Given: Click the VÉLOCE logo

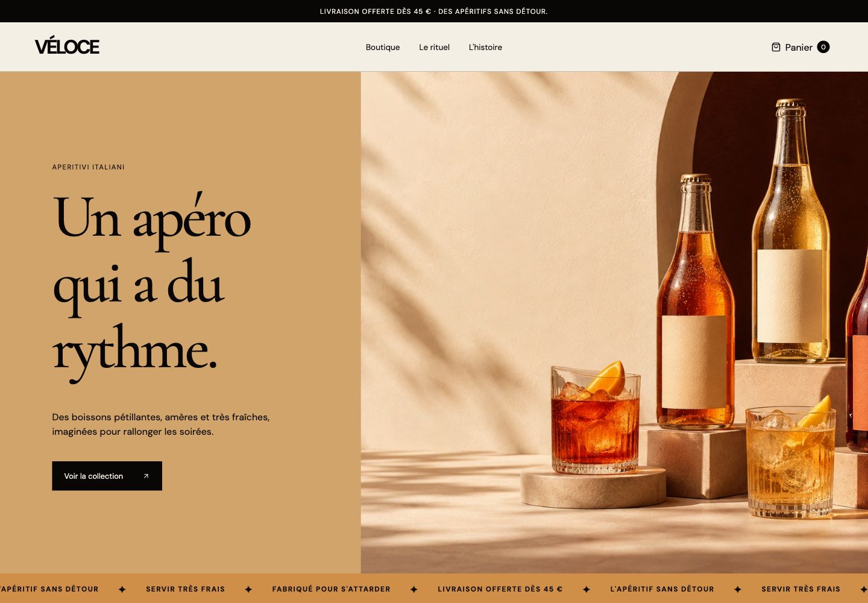Looking at the screenshot, I should [67, 46].
